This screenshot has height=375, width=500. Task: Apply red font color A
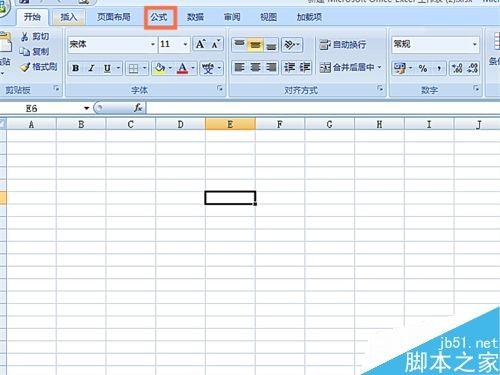pyautogui.click(x=182, y=68)
